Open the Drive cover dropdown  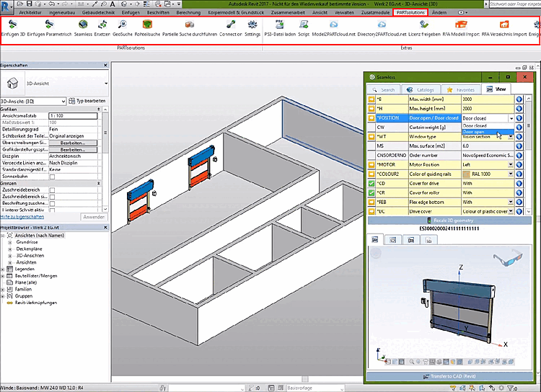(x=511, y=211)
